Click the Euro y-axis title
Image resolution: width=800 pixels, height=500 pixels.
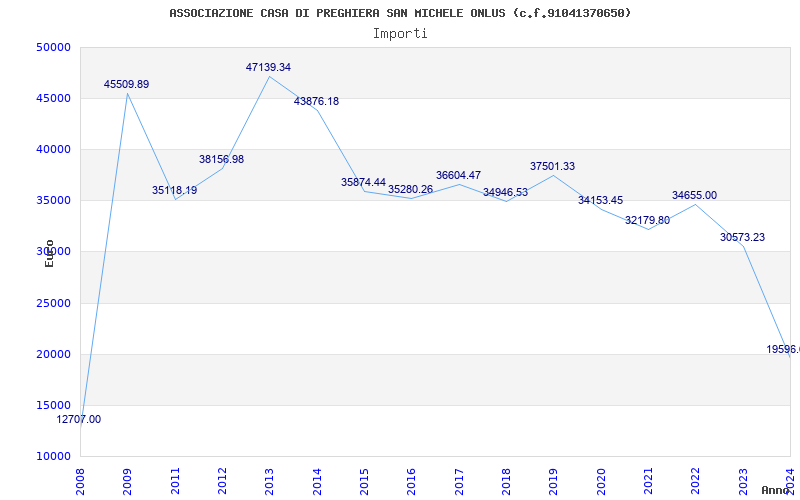[49, 253]
